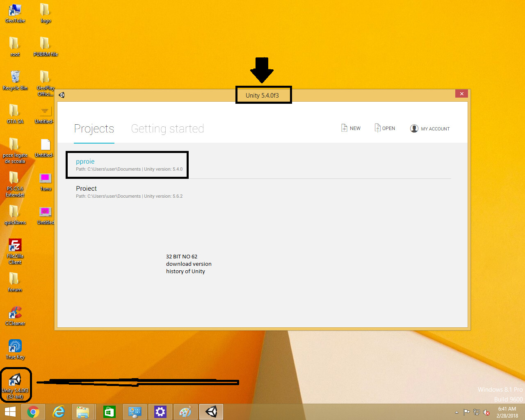Open Internet Explorer from taskbar
This screenshot has width=525, height=420.
[x=59, y=412]
